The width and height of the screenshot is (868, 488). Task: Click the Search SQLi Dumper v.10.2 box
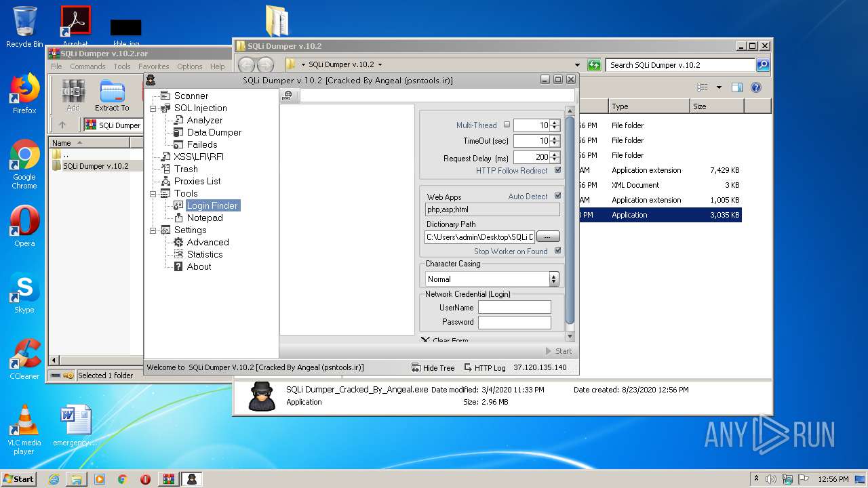680,65
